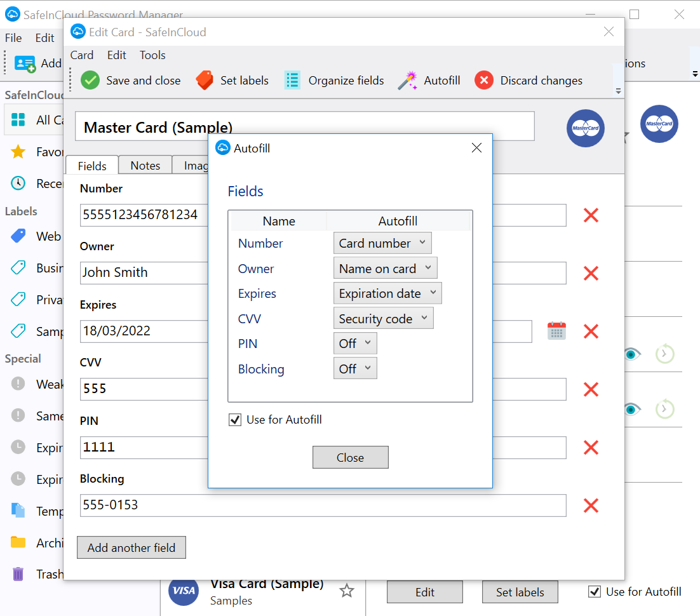Open Edit menu in Edit Card window
This screenshot has height=616, width=700.
(116, 55)
